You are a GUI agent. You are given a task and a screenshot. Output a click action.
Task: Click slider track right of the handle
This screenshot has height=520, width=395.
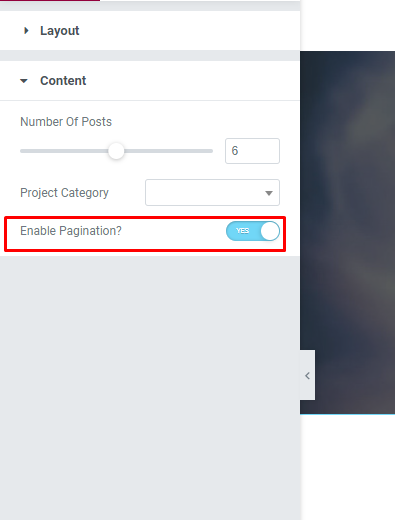point(168,151)
